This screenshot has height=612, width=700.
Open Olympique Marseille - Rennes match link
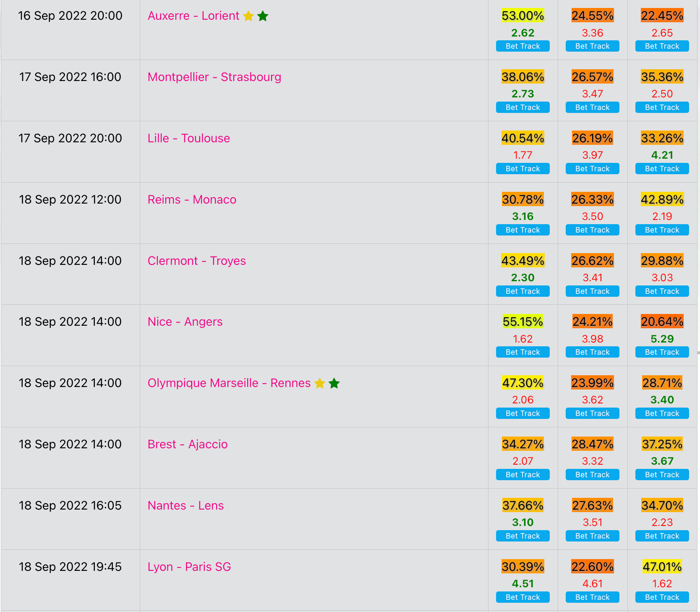(x=229, y=383)
